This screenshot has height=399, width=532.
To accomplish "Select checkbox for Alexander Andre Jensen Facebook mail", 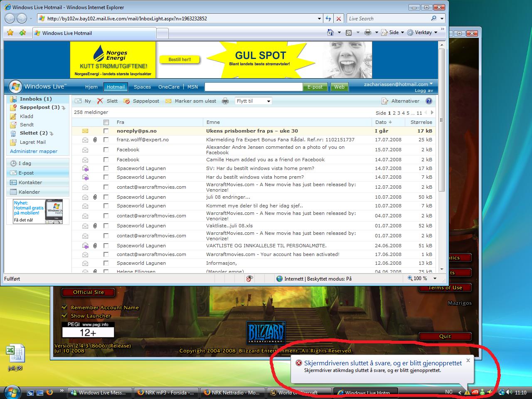I will 106,150.
